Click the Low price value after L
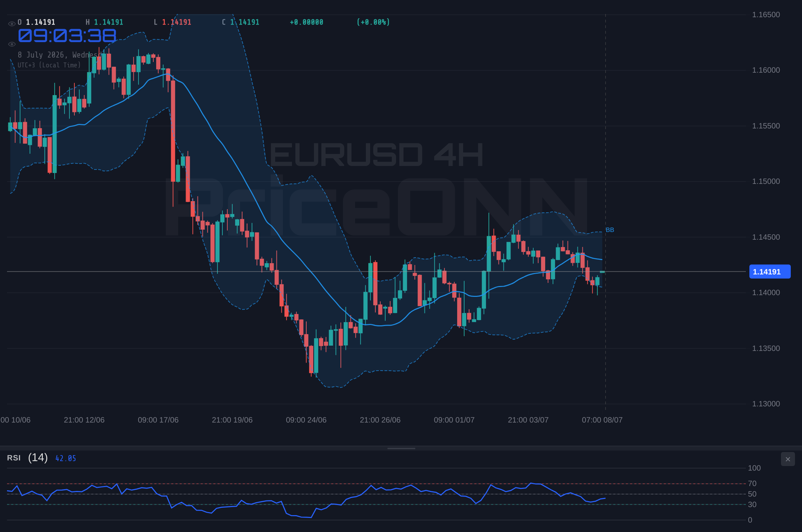Image resolution: width=802 pixels, height=532 pixels. click(177, 22)
